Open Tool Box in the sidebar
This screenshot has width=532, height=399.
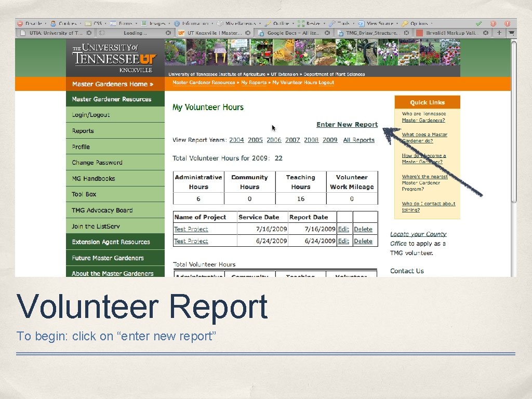(x=115, y=194)
